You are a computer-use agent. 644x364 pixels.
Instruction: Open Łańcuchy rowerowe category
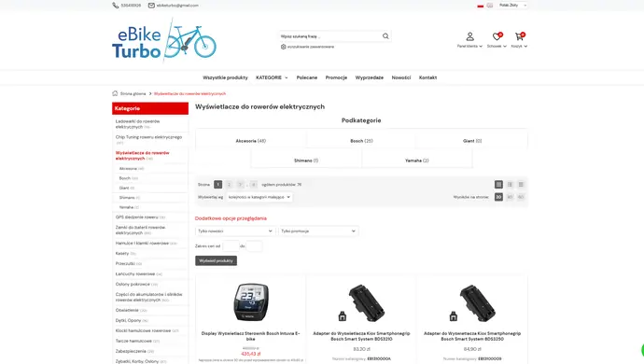pos(138,273)
